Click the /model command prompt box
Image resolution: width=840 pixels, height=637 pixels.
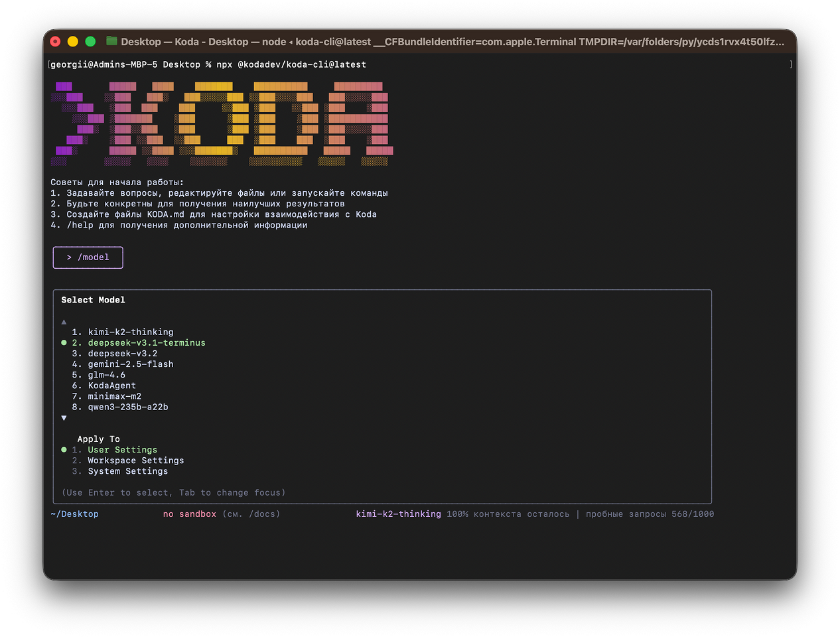(x=88, y=257)
